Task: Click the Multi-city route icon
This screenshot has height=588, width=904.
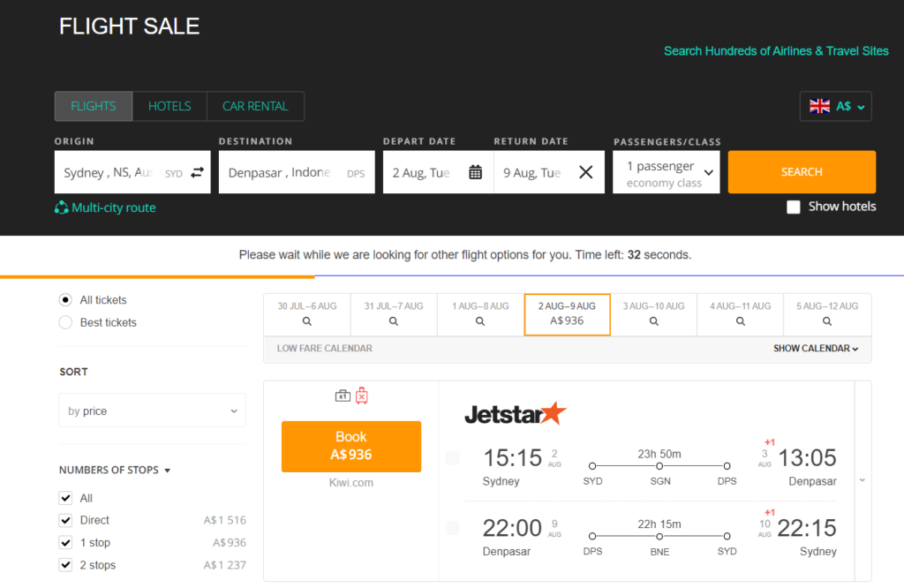Action: click(62, 207)
